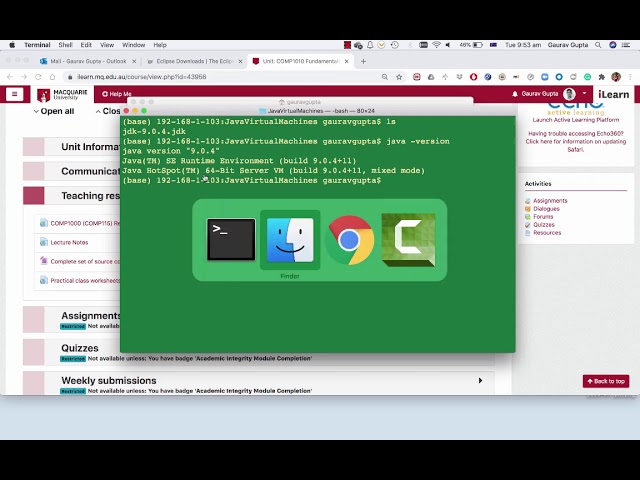This screenshot has height=480, width=640.
Task: Open the Window menu
Action: click(133, 45)
